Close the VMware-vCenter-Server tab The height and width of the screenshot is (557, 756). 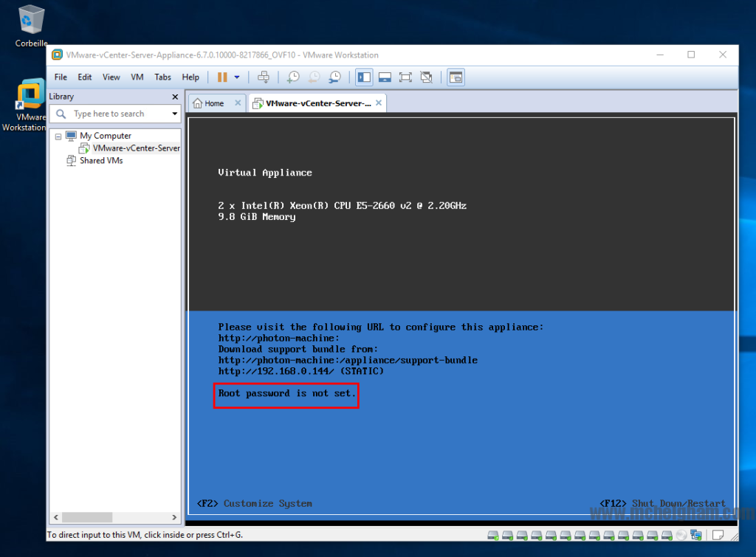click(379, 103)
